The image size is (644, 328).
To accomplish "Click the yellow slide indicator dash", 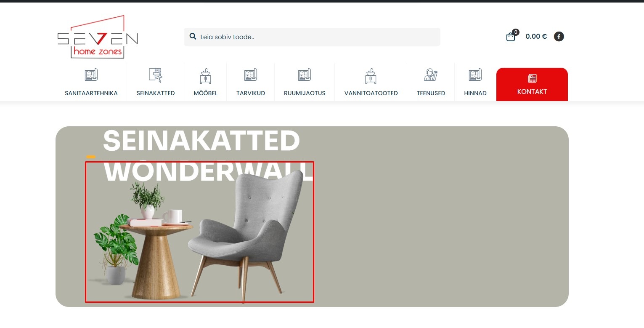I will point(91,157).
